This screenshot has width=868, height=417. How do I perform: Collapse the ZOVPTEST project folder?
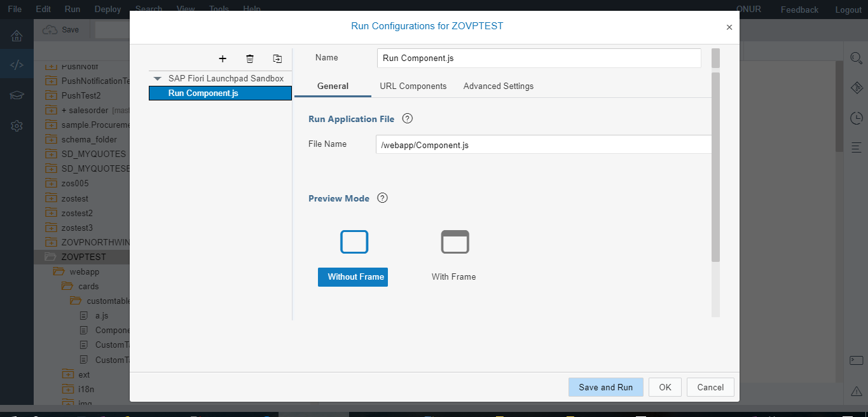[50, 257]
